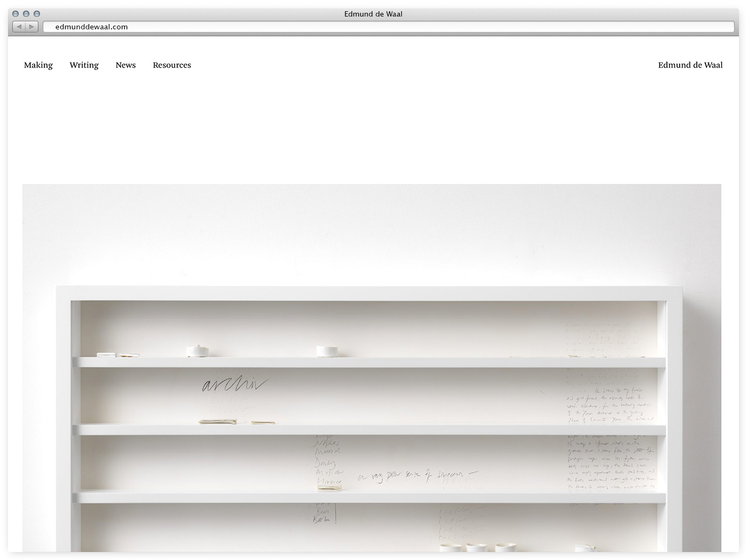Click the browser forward arrow button
Viewport: 747px width, 560px height.
point(31,27)
